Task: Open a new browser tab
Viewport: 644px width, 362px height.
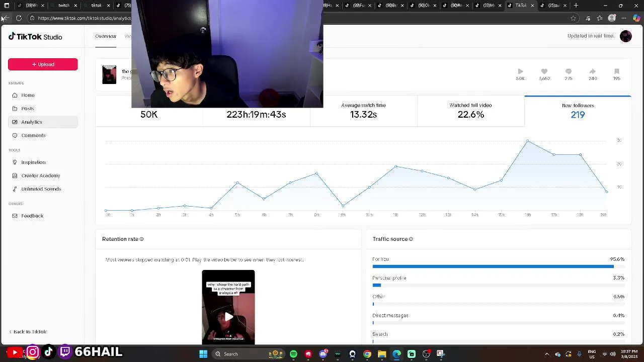Action: [576, 6]
